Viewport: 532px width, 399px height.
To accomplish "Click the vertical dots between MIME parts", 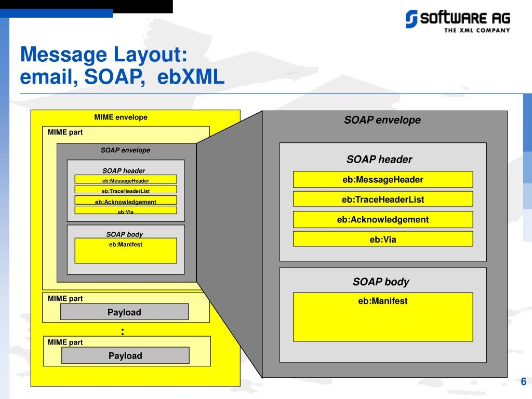I will click(123, 331).
